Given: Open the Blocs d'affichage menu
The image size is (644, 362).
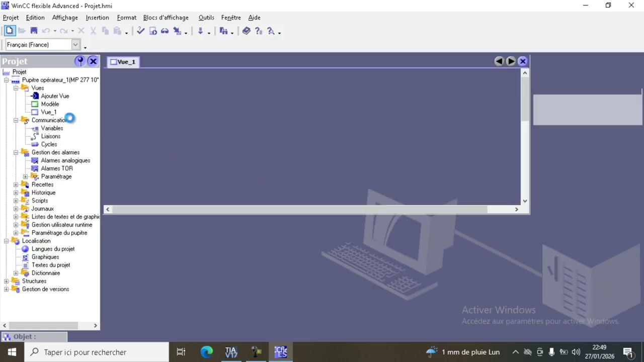Looking at the screenshot, I should (x=166, y=18).
